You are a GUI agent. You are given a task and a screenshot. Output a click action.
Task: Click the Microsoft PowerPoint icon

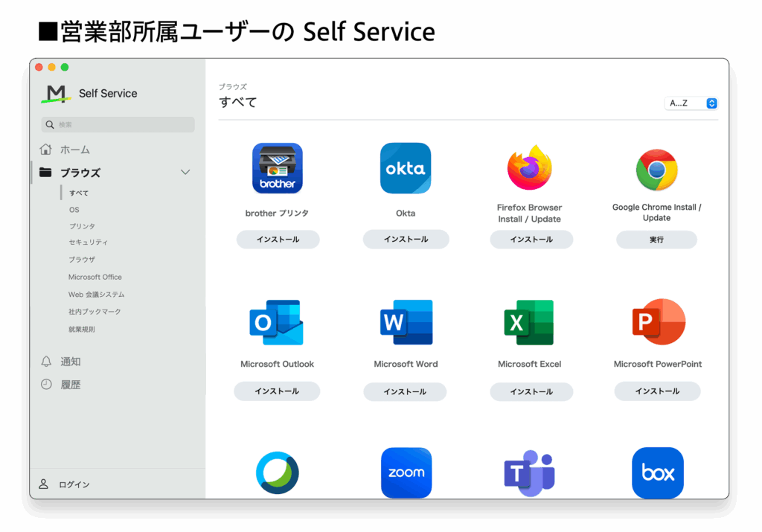click(658, 323)
